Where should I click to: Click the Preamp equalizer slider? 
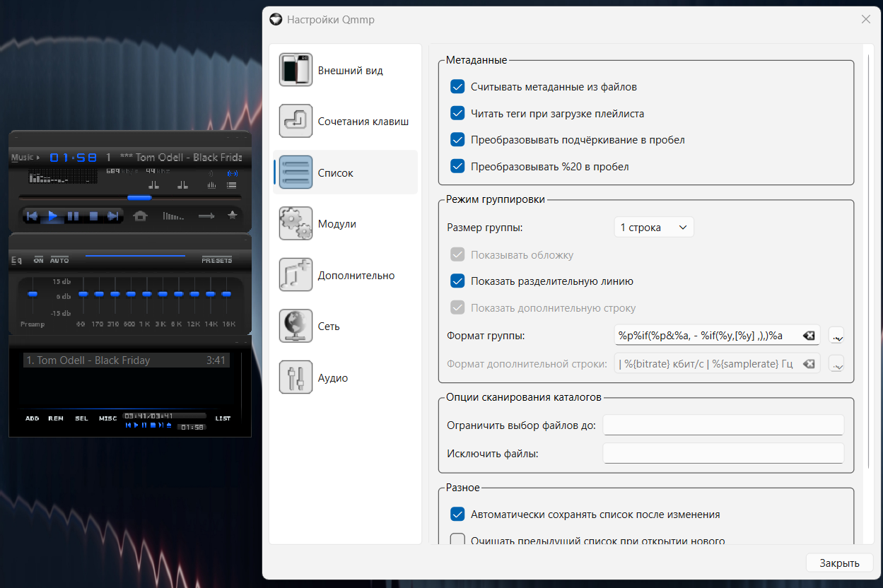32,294
